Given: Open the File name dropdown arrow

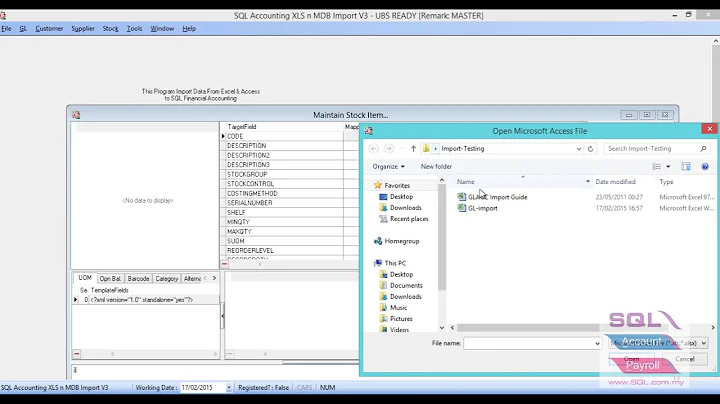Looking at the screenshot, I should (x=597, y=343).
